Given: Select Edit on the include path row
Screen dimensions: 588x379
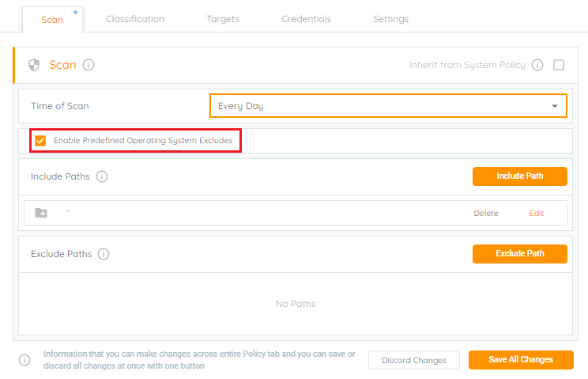Looking at the screenshot, I should (x=537, y=213).
